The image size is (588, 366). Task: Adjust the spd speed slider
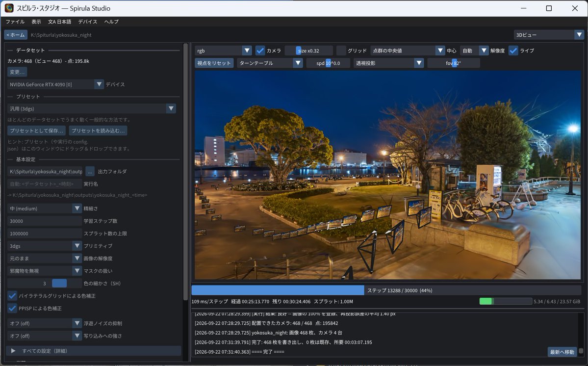(328, 63)
